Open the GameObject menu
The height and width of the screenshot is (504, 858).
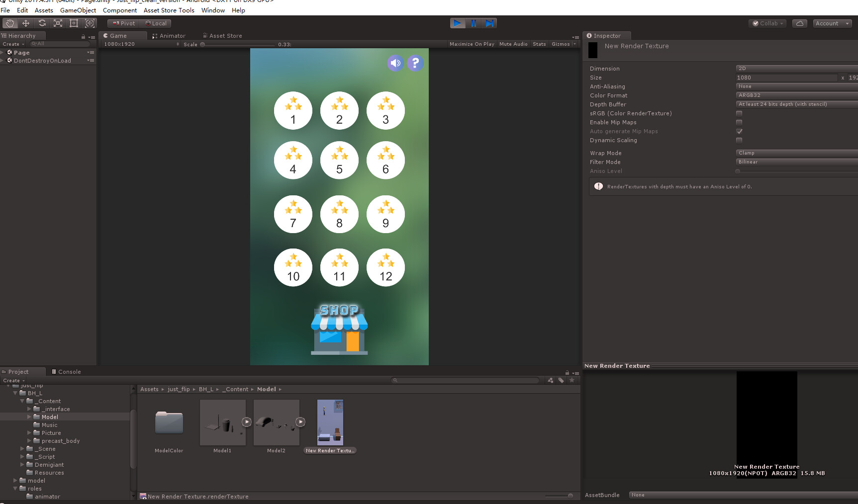pyautogui.click(x=78, y=10)
